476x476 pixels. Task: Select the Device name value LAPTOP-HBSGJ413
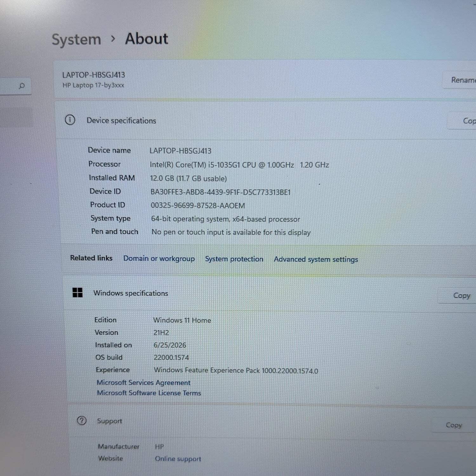180,151
